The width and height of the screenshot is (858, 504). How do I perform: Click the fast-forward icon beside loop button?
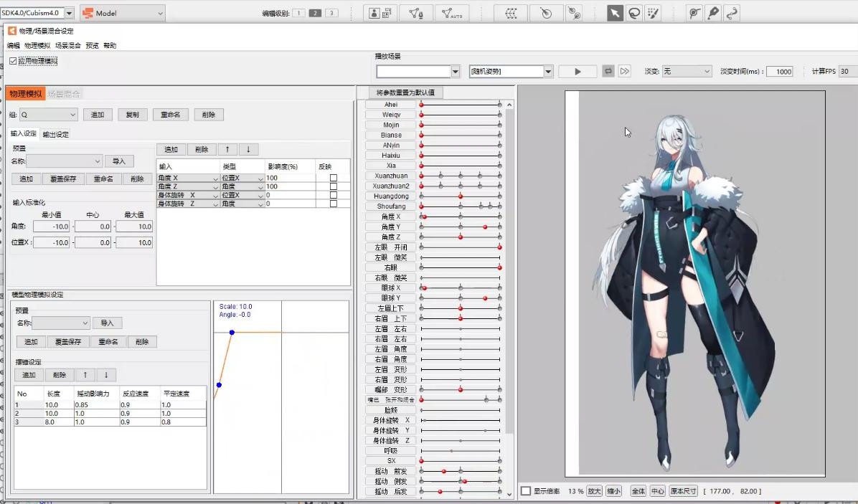[624, 71]
